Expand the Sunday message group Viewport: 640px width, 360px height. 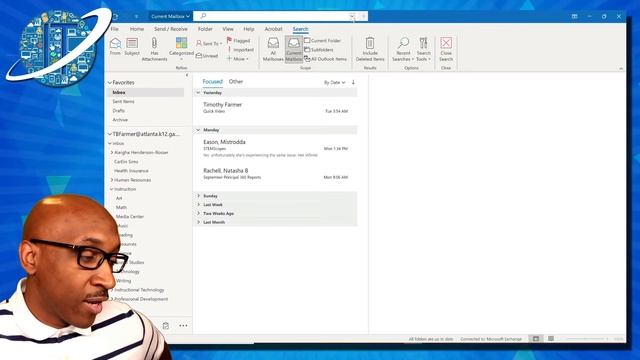point(198,196)
